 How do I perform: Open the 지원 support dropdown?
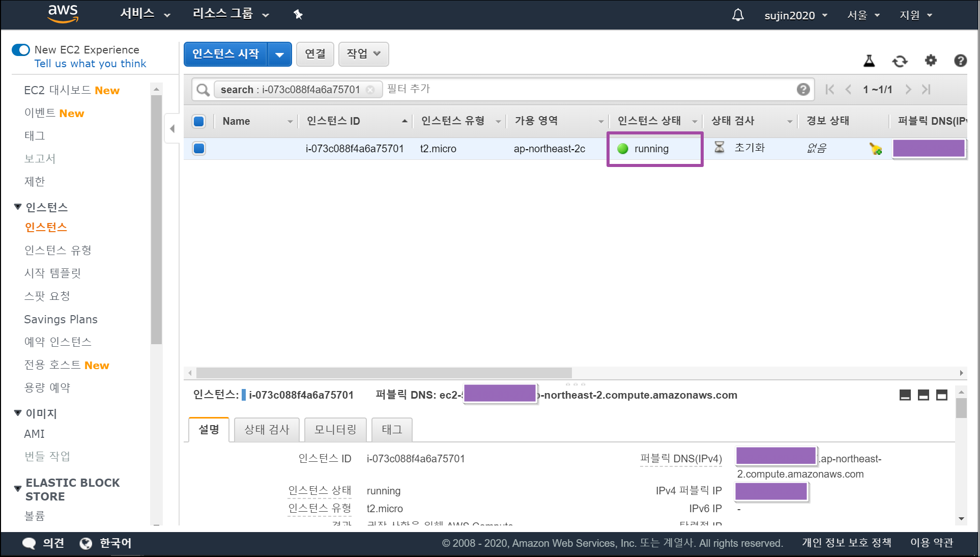[915, 15]
